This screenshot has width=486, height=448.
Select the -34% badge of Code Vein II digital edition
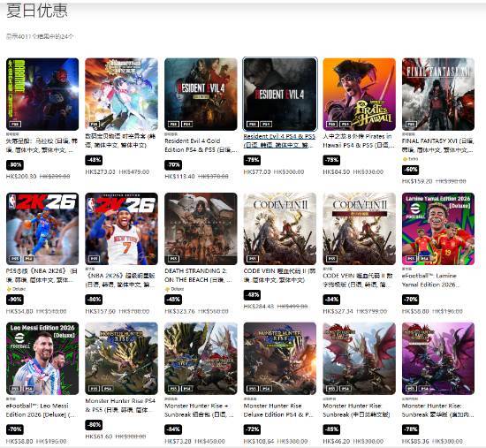pos(331,300)
